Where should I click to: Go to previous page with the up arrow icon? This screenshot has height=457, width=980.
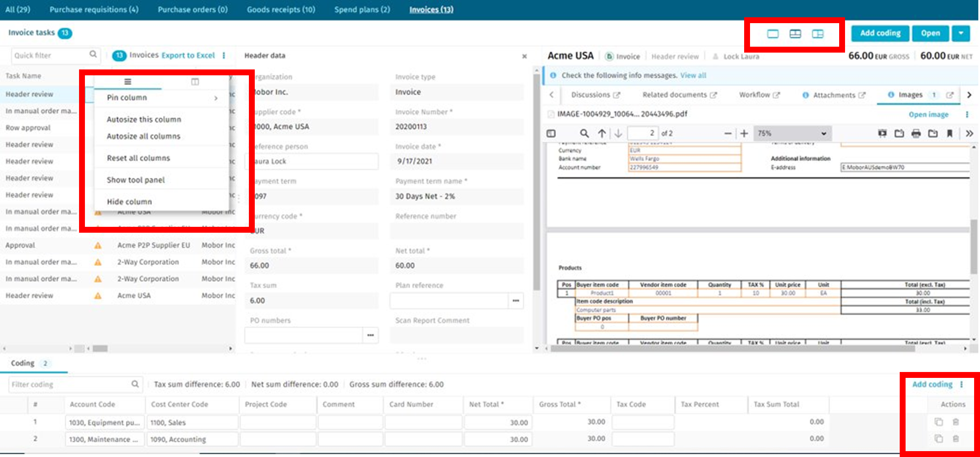pyautogui.click(x=602, y=133)
